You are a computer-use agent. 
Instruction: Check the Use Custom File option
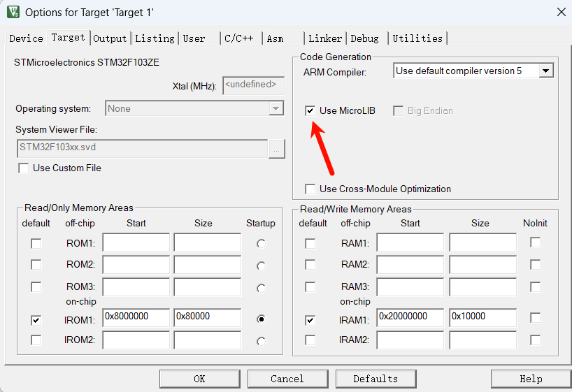[24, 168]
